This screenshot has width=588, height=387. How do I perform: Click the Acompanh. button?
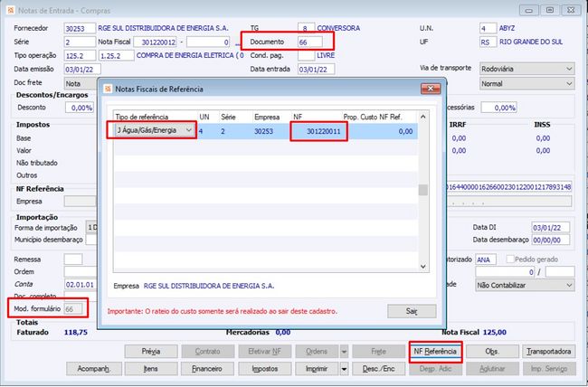click(x=94, y=369)
